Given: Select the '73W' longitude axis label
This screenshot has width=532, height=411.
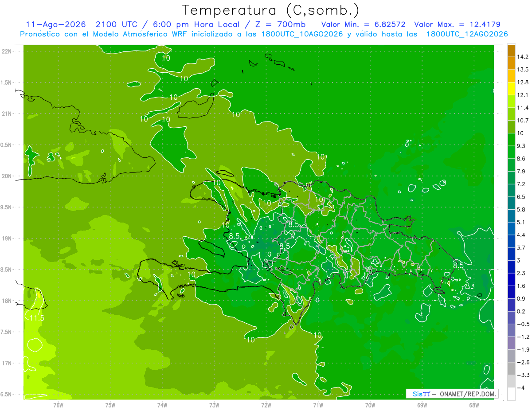Looking at the screenshot, I should (214, 405).
